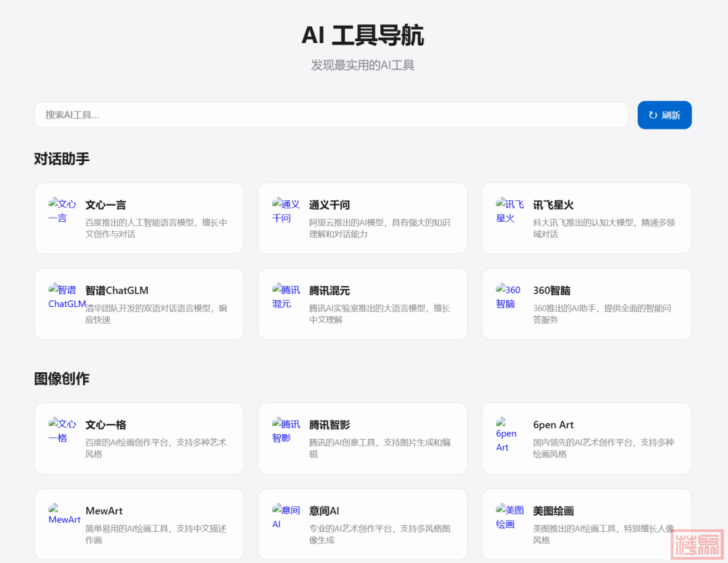The image size is (728, 563).
Task: Click the 通义千问 logo image
Action: point(286,211)
